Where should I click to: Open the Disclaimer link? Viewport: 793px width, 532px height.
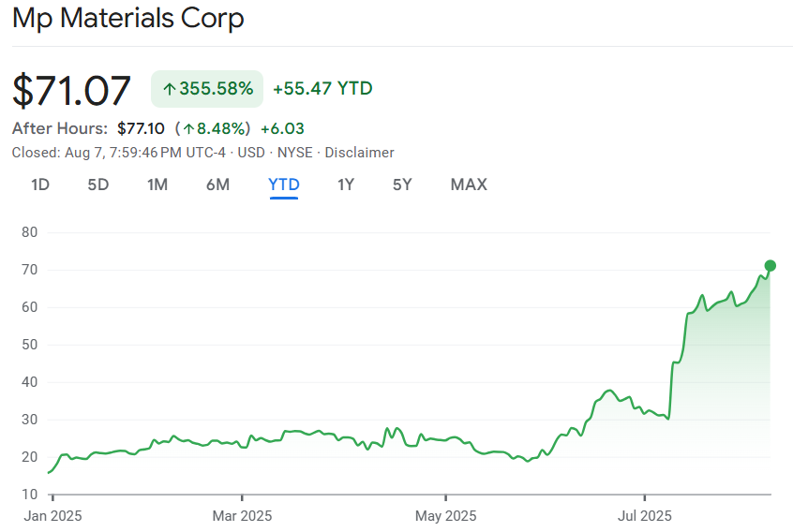[x=359, y=153]
